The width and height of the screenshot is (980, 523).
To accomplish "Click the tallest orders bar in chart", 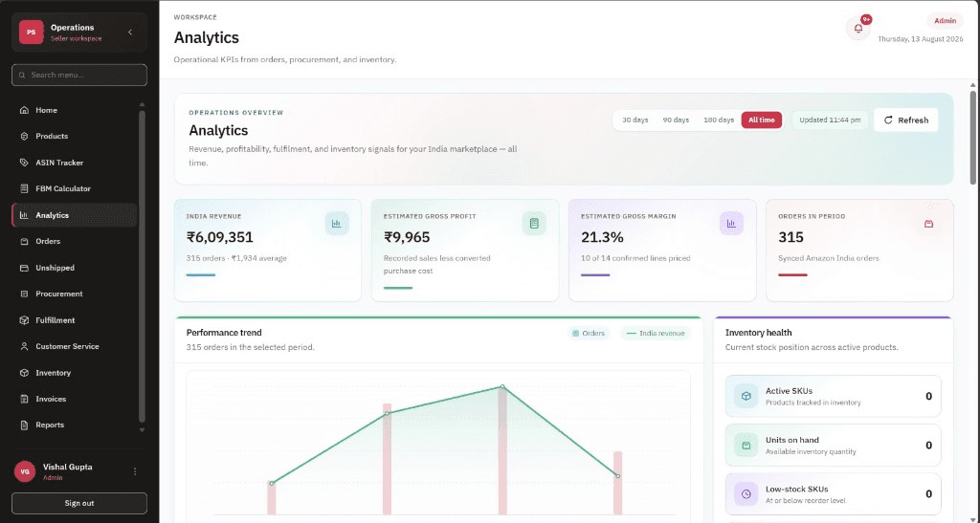I will 502,450.
